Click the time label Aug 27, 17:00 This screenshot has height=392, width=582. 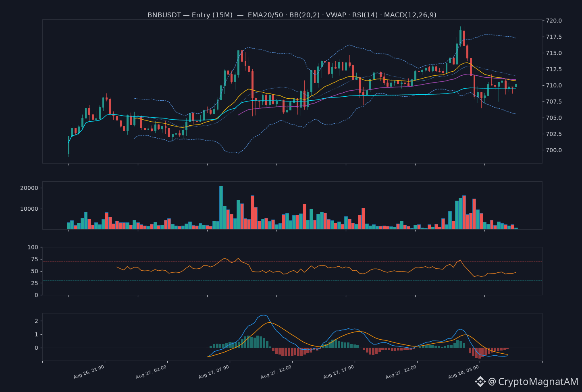(x=339, y=372)
